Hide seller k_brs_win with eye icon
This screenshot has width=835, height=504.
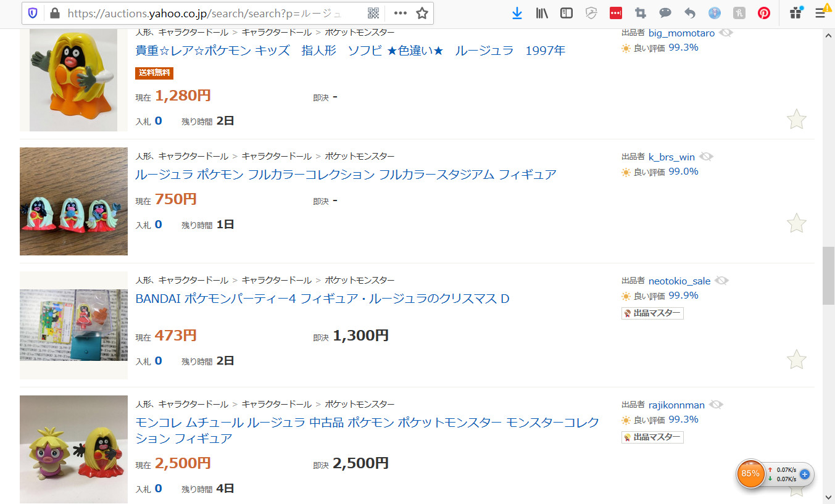(x=706, y=157)
